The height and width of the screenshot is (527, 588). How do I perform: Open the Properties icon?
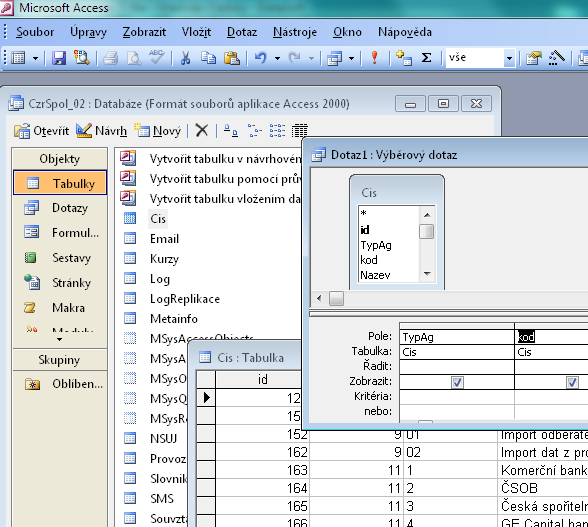coord(534,58)
